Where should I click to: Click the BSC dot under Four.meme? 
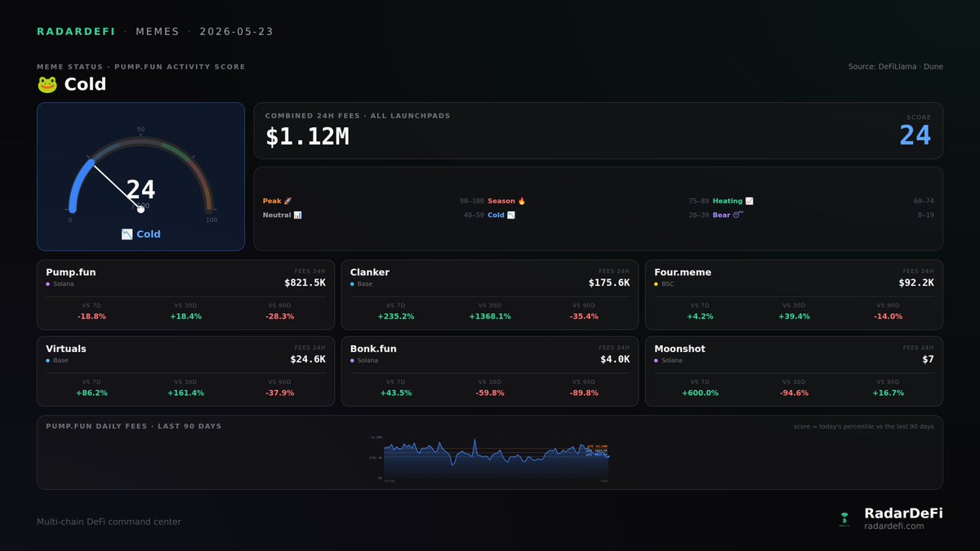pyautogui.click(x=656, y=284)
